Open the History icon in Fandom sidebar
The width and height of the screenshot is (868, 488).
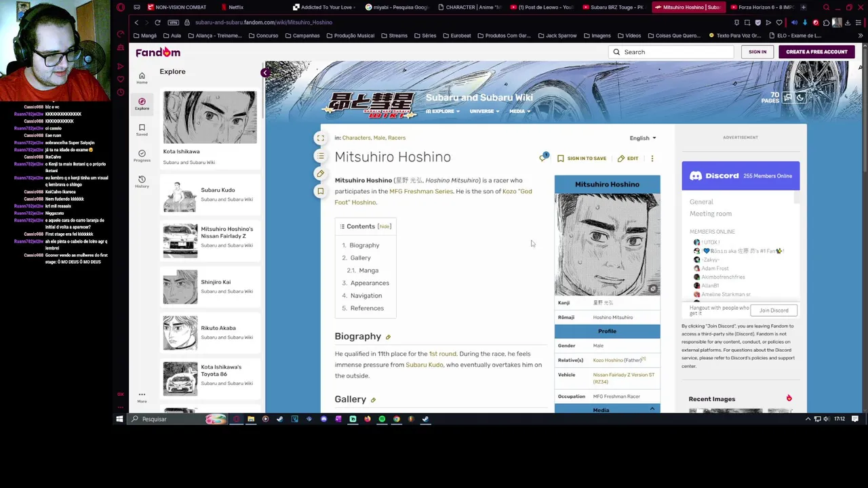(142, 181)
